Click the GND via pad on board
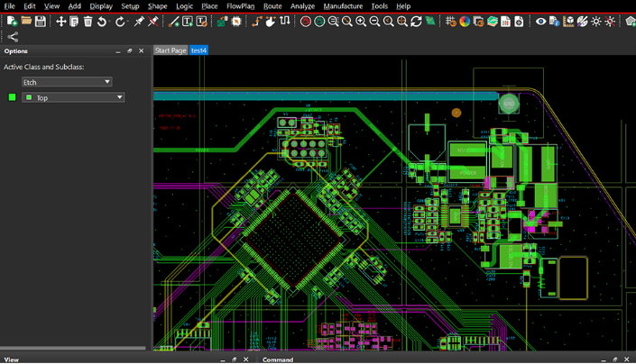The height and width of the screenshot is (364, 636). [x=508, y=104]
